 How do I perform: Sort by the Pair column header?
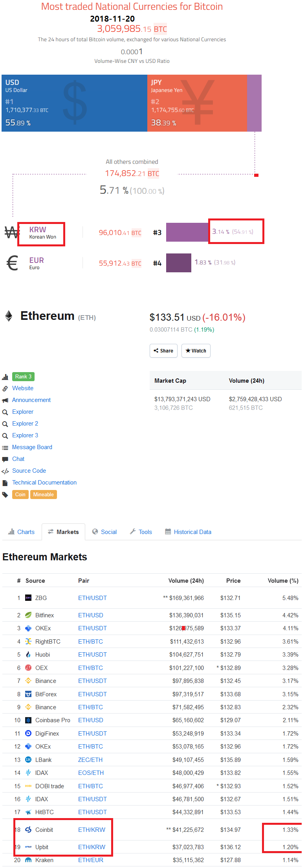pyautogui.click(x=84, y=580)
